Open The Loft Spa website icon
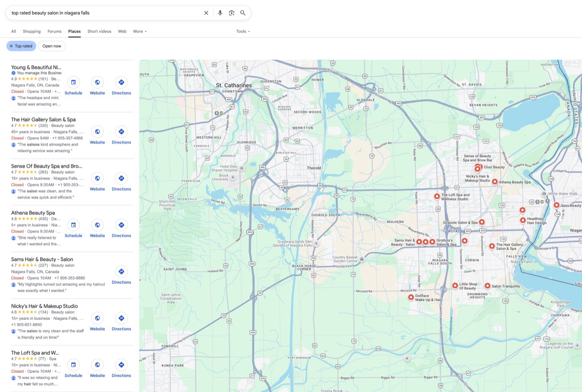582x392 pixels. click(x=97, y=365)
